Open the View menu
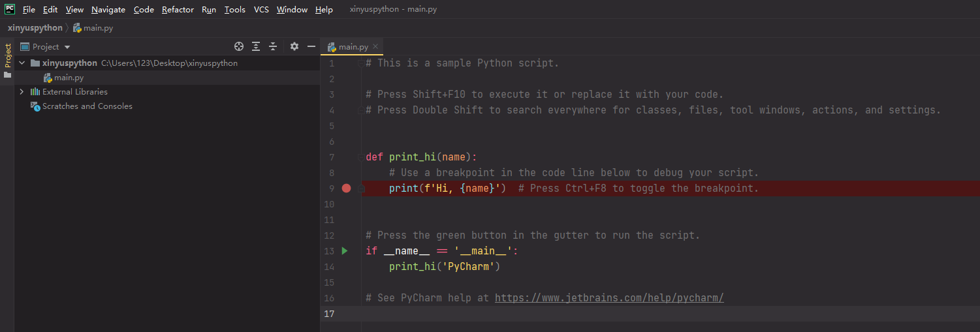The height and width of the screenshot is (332, 980). (x=74, y=10)
